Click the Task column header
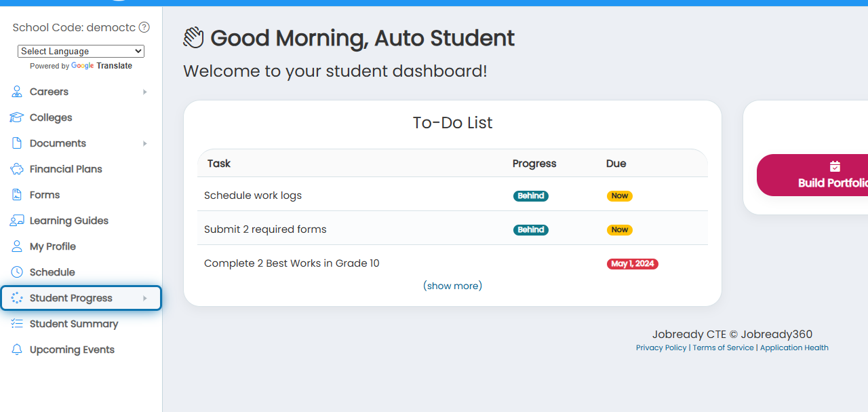The width and height of the screenshot is (868, 412). tap(219, 164)
